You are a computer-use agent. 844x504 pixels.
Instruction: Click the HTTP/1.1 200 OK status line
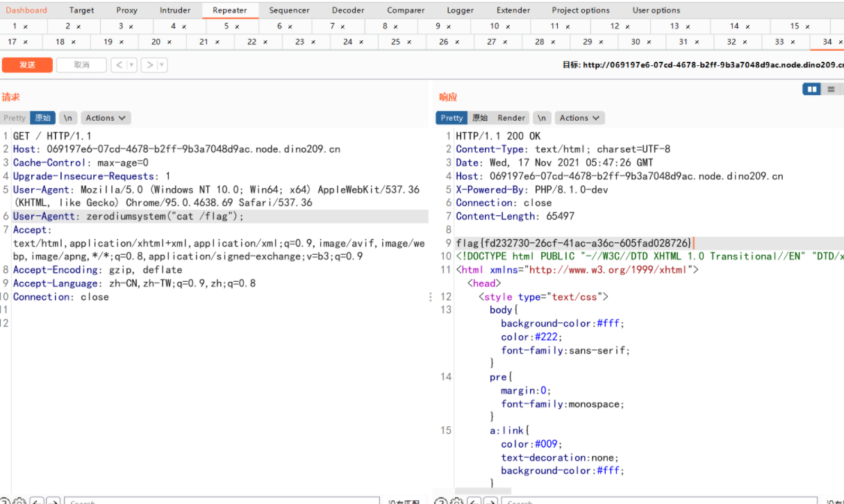tap(498, 136)
